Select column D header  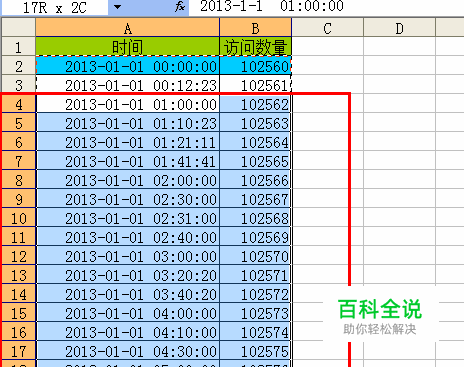[399, 27]
